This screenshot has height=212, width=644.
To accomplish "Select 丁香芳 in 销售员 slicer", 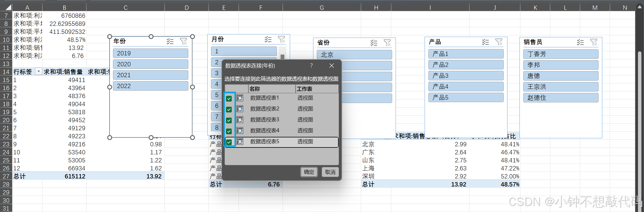I will tap(561, 54).
